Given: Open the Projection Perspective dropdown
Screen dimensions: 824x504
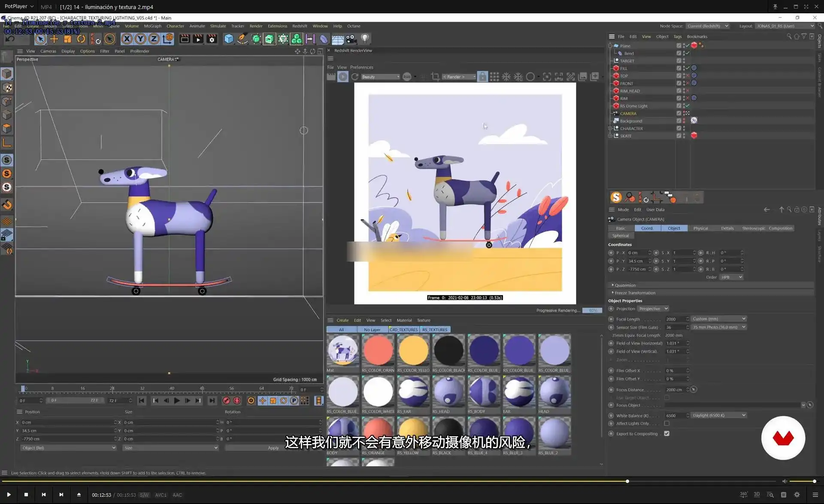Looking at the screenshot, I should click(x=653, y=309).
